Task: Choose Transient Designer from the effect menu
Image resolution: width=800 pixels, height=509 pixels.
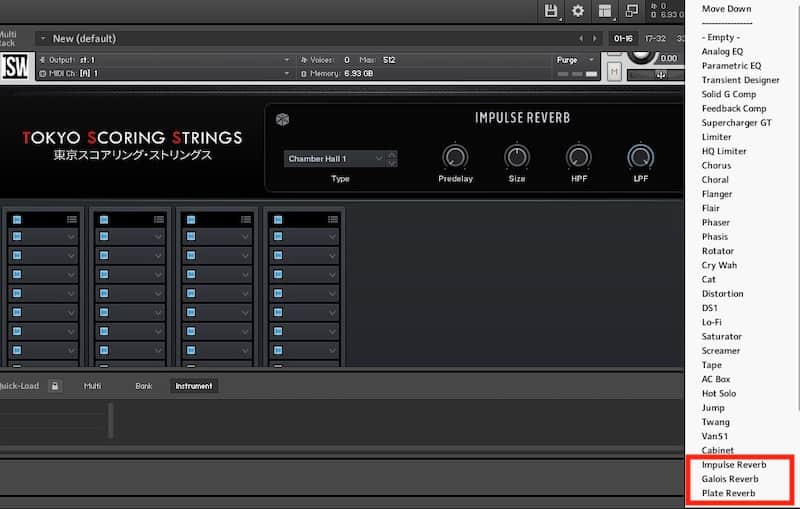Action: (x=740, y=80)
